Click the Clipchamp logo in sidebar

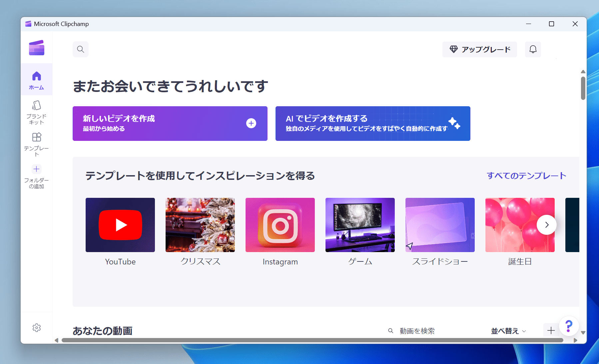pyautogui.click(x=37, y=48)
